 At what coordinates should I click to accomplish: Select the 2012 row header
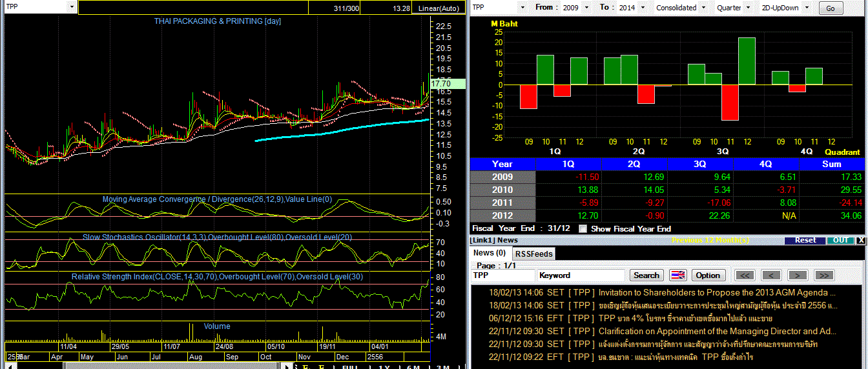tap(502, 215)
